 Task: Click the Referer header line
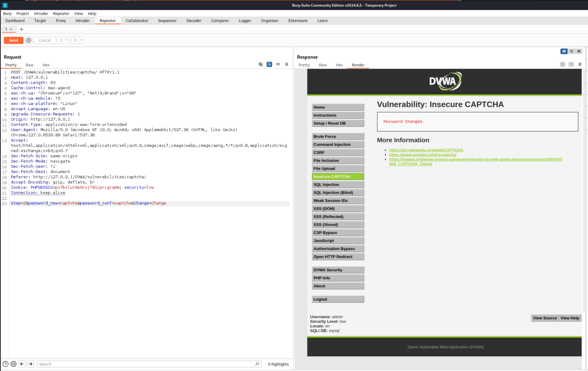point(79,177)
